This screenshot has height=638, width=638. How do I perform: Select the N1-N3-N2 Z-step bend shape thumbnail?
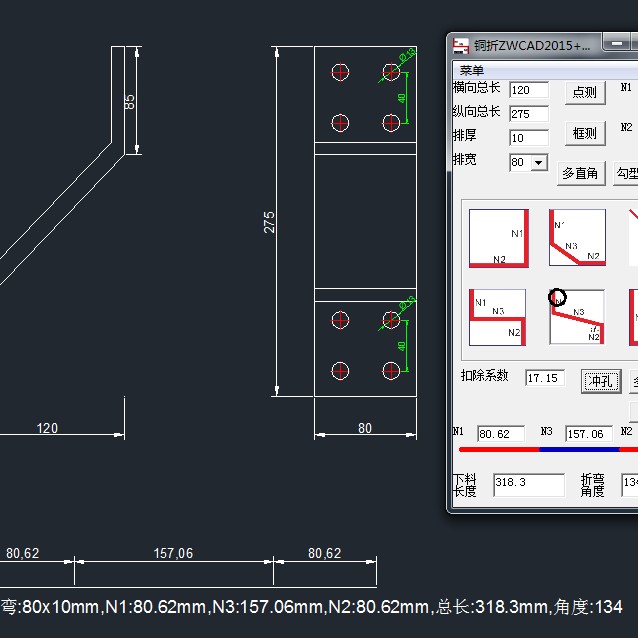pos(497,317)
